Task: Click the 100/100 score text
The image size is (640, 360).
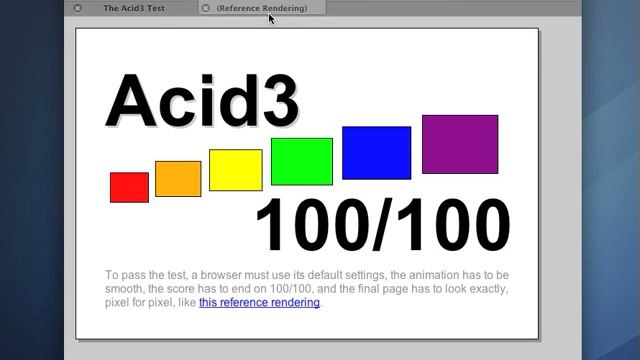Action: tap(383, 224)
